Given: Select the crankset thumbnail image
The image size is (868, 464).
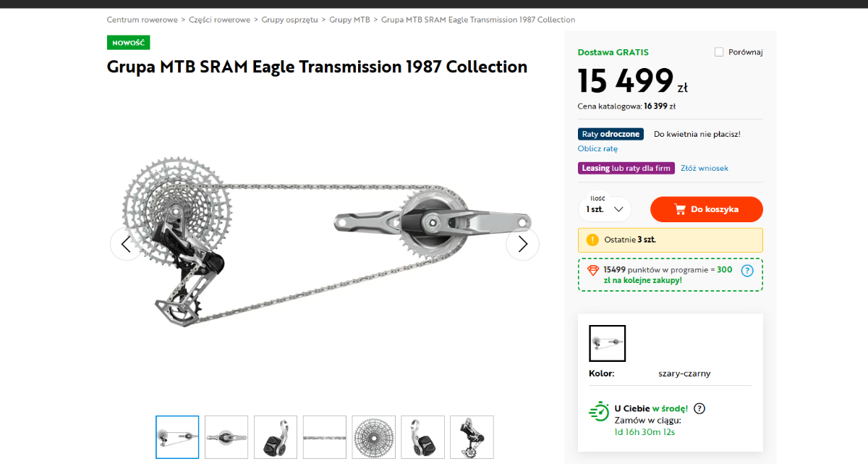Looking at the screenshot, I should click(226, 437).
